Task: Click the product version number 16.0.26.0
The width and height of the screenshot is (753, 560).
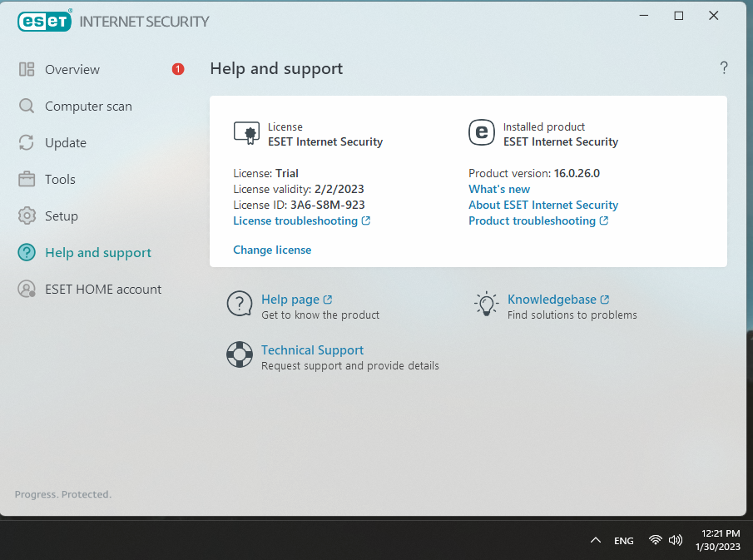Action: pos(577,173)
